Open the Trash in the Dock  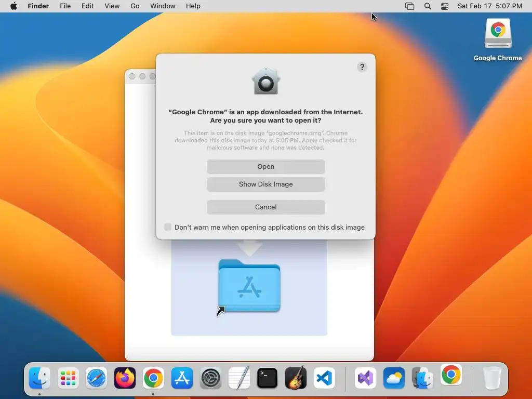(491, 378)
